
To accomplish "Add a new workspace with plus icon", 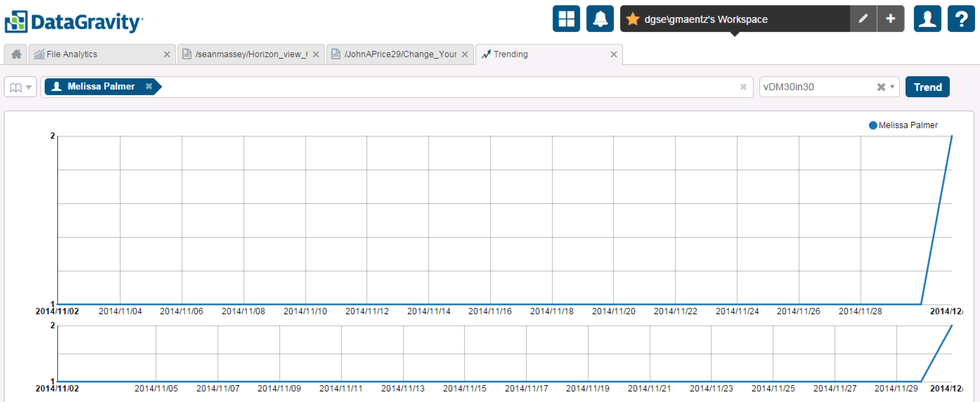I will coord(891,18).
